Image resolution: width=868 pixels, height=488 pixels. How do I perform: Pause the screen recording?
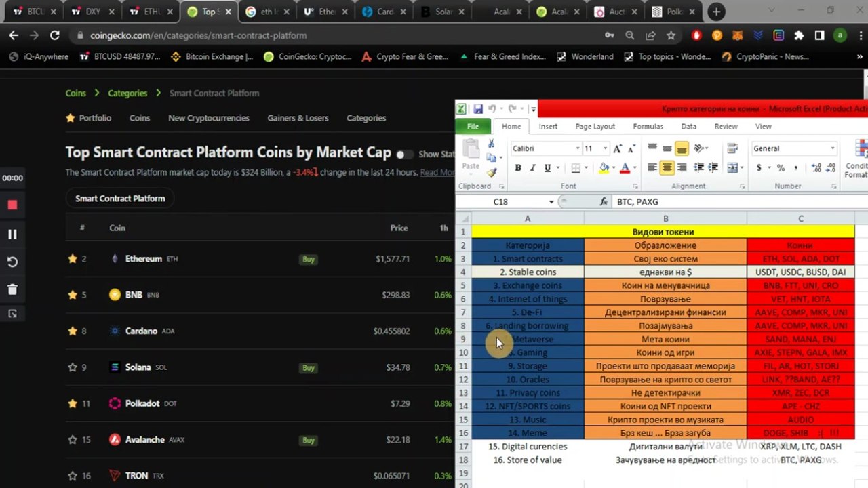(12, 234)
